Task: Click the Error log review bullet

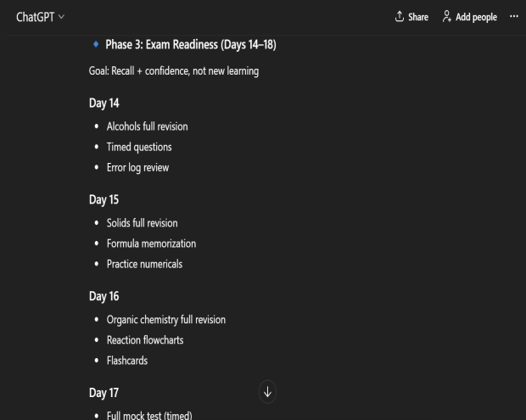Action: 137,167
